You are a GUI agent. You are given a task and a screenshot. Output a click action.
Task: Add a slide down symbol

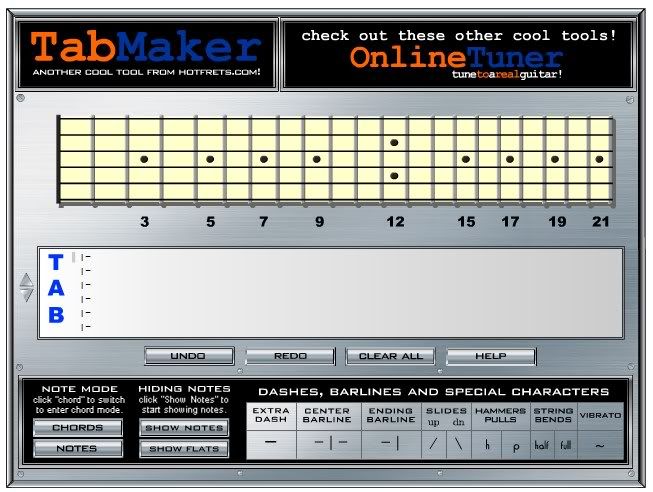click(459, 445)
